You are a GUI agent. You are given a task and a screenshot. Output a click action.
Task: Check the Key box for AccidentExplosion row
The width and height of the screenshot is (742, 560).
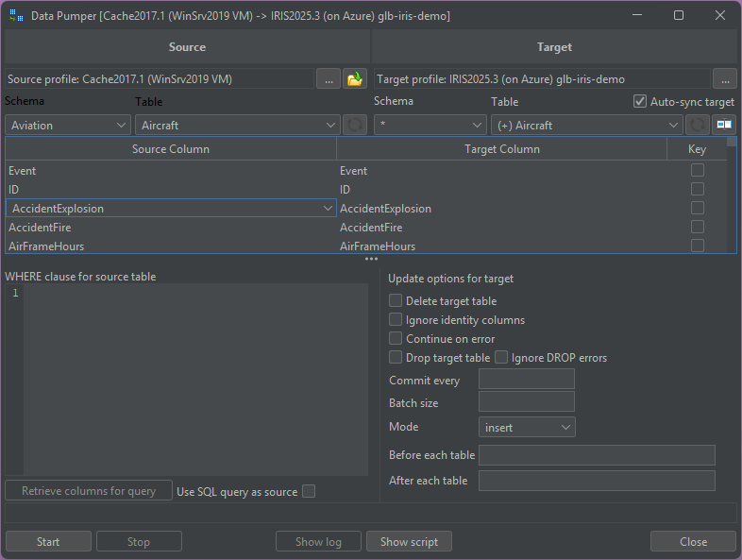coord(697,208)
